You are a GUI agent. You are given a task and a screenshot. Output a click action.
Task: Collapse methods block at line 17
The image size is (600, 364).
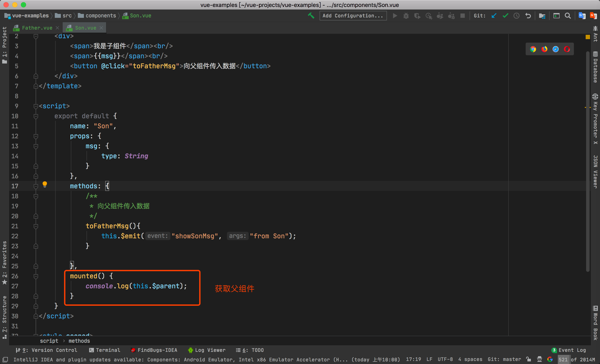tap(36, 186)
